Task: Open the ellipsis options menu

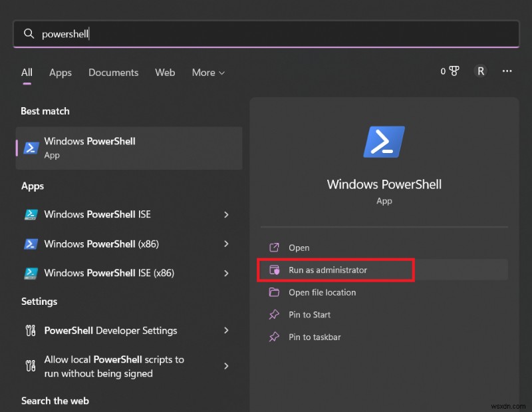Action: click(507, 71)
